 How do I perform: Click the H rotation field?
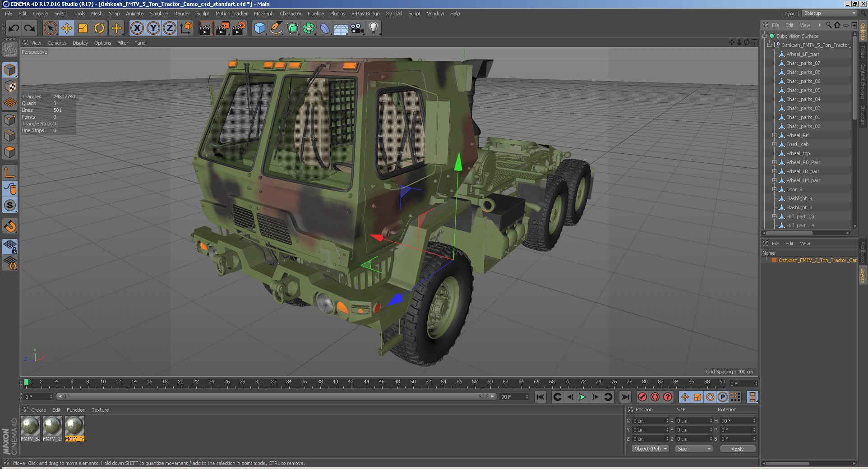coord(738,421)
